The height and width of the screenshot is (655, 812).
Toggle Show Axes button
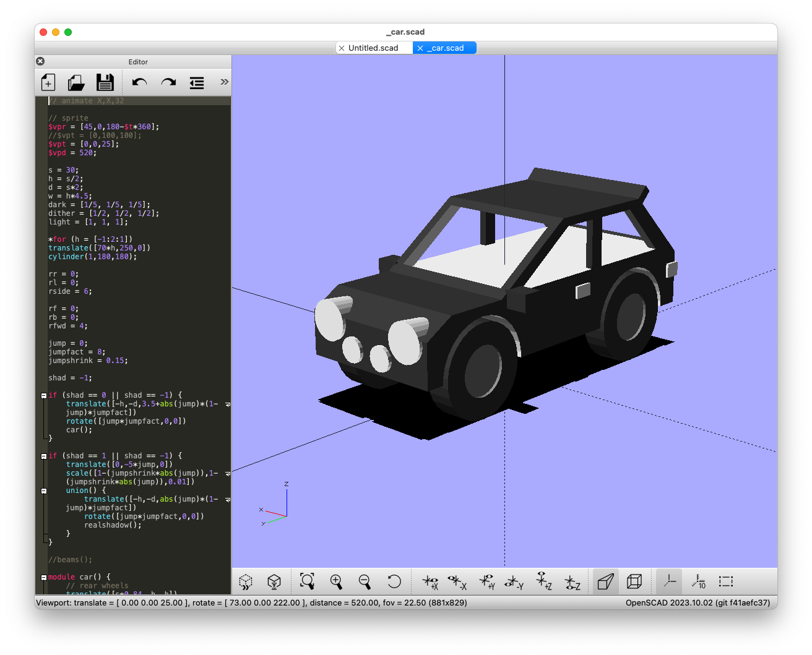point(669,581)
